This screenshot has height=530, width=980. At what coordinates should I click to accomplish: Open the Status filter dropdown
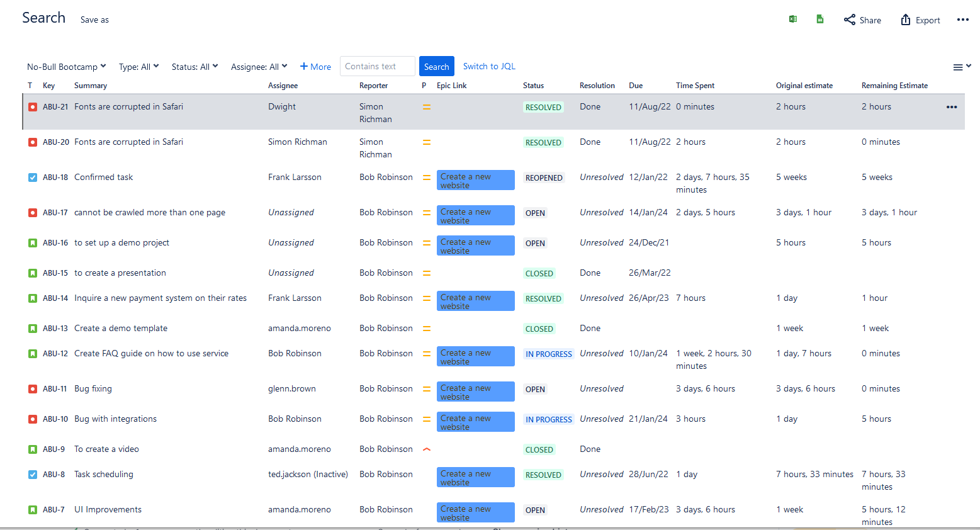[194, 66]
